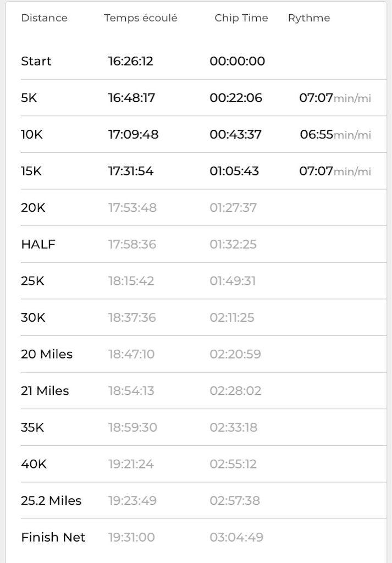The height and width of the screenshot is (563, 392).
Task: Click the 25K elapsed time 18:15:42
Action: [131, 281]
